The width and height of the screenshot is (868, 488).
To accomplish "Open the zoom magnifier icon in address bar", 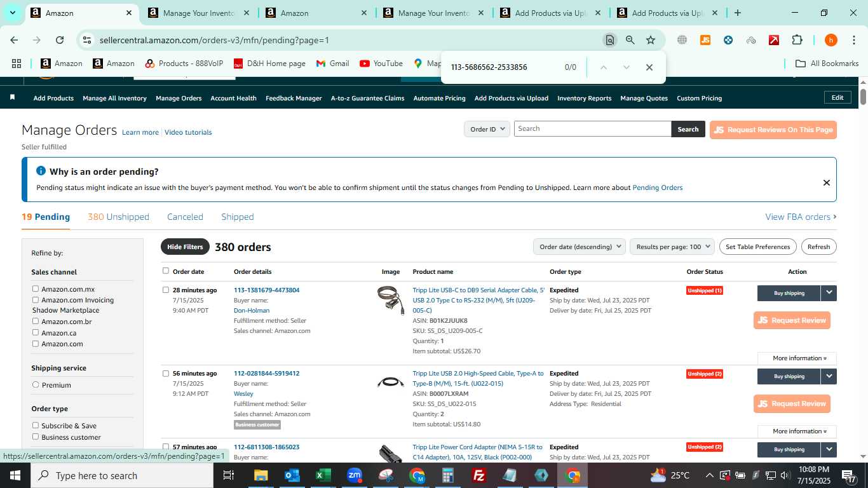I will pos(630,40).
